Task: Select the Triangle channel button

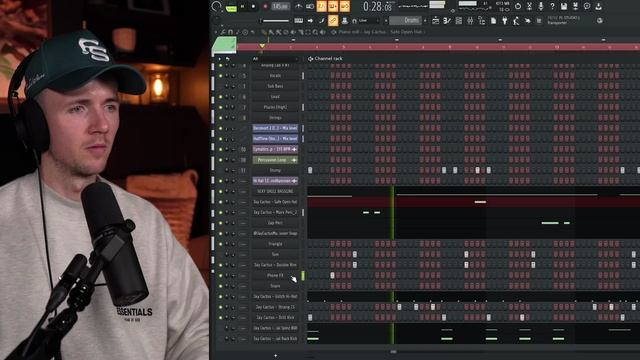Action: (275, 244)
